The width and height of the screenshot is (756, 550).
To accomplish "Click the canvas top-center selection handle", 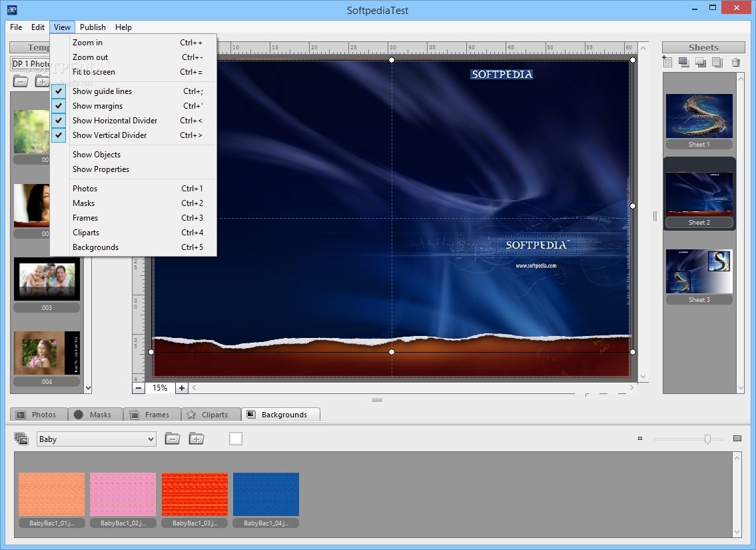I will (x=392, y=60).
